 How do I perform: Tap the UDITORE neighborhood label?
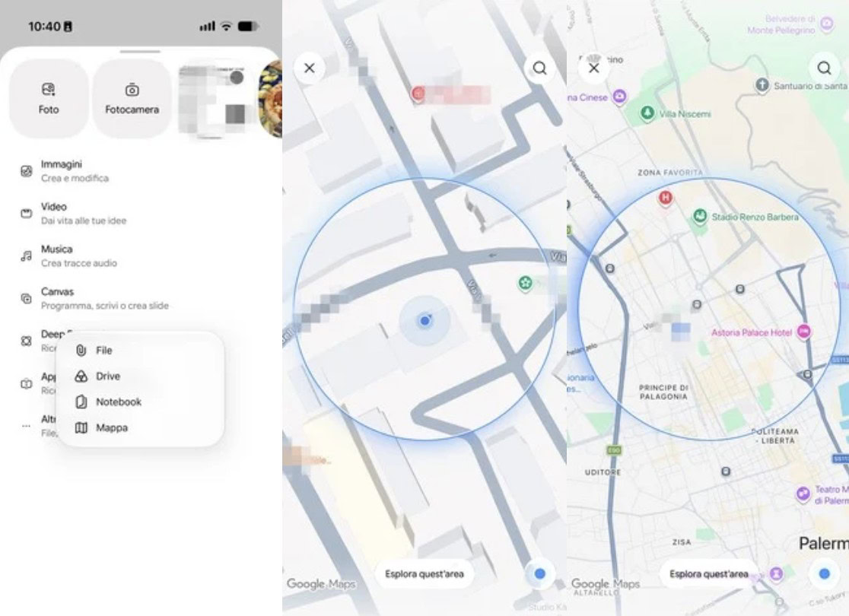(x=603, y=472)
